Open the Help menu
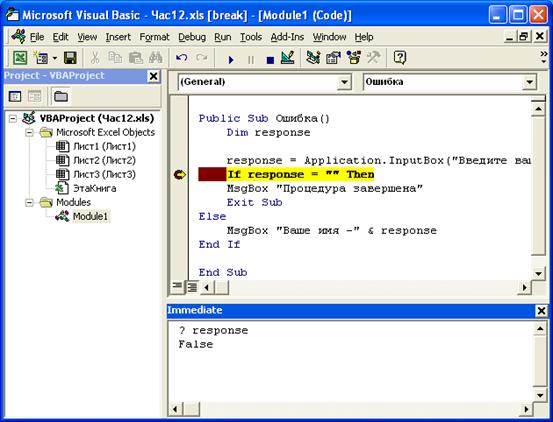Image resolution: width=553 pixels, height=422 pixels. [364, 37]
